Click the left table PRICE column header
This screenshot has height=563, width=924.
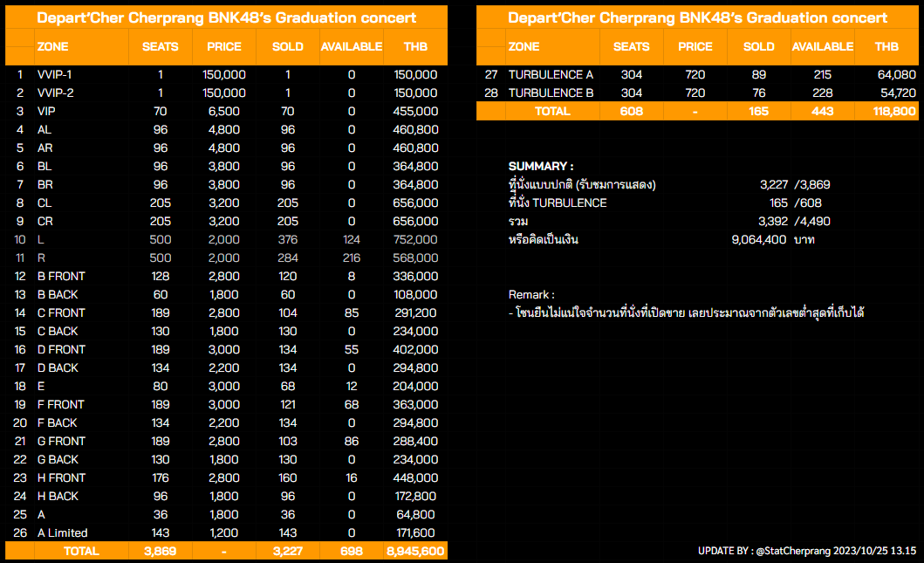pyautogui.click(x=224, y=46)
